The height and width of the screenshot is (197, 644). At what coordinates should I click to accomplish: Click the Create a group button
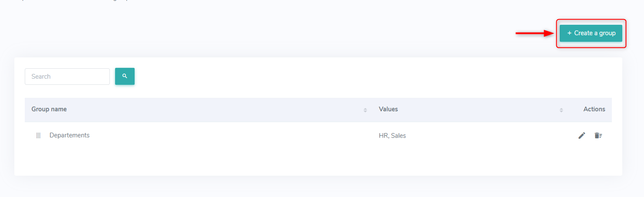tap(591, 33)
